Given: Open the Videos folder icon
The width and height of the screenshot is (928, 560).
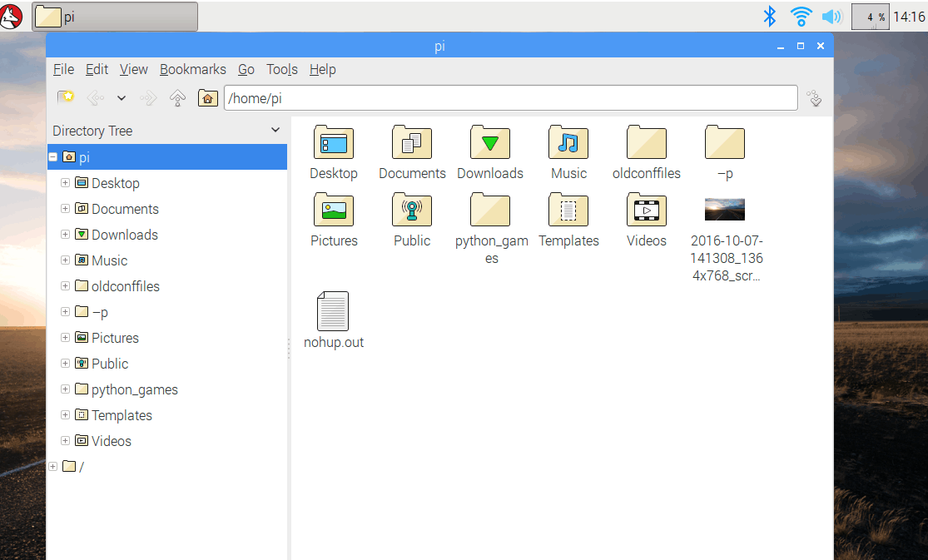Looking at the screenshot, I should pos(647,211).
